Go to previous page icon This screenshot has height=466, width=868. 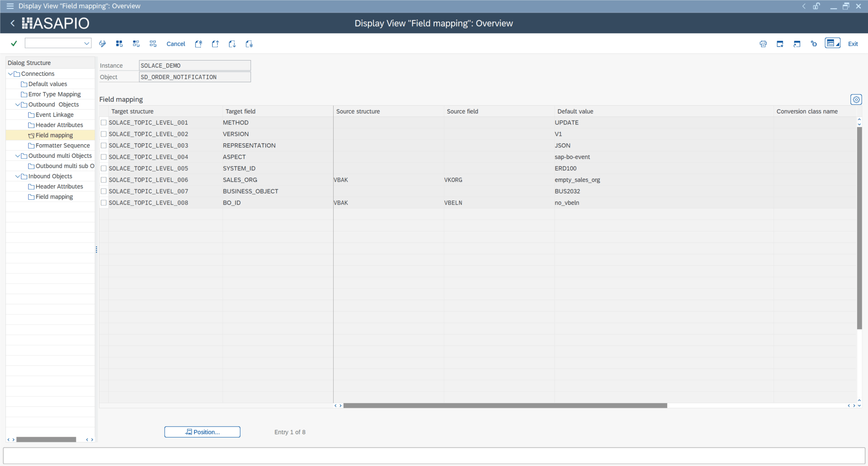click(215, 44)
